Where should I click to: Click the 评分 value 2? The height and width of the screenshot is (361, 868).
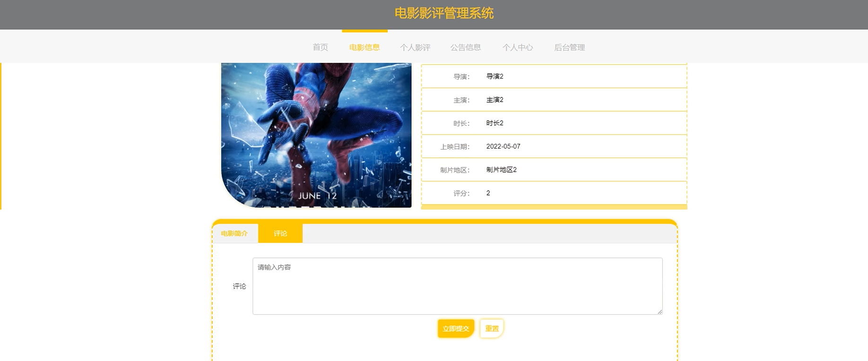point(488,193)
